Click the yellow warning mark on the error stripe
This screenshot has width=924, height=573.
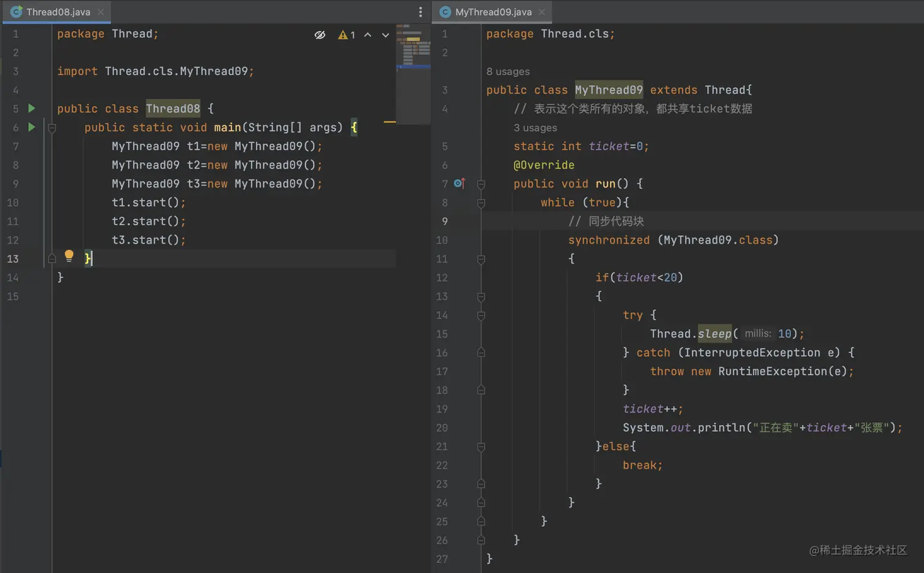coord(390,122)
